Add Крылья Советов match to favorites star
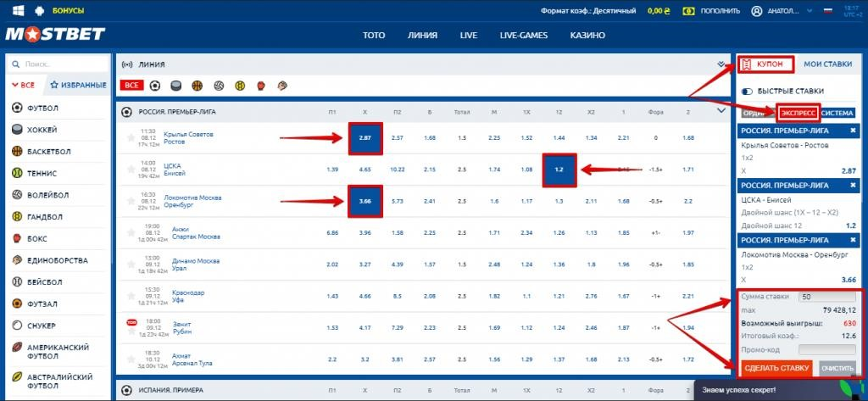Viewport: 868px width, 401px height. tap(131, 138)
